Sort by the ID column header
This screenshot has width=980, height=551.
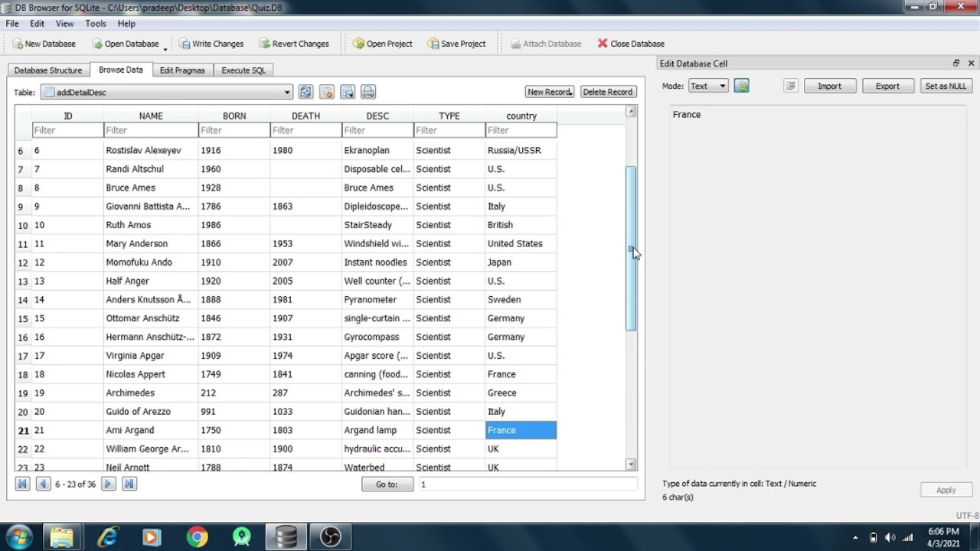point(67,116)
